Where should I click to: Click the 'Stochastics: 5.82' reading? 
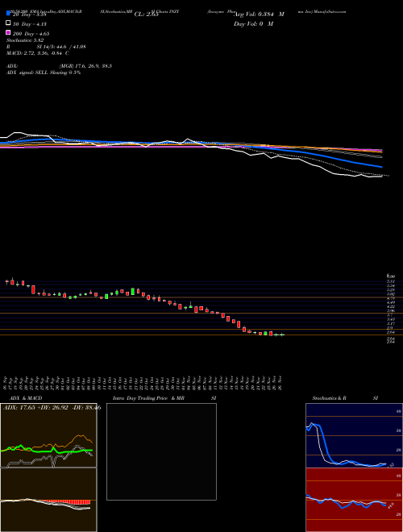[25, 40]
